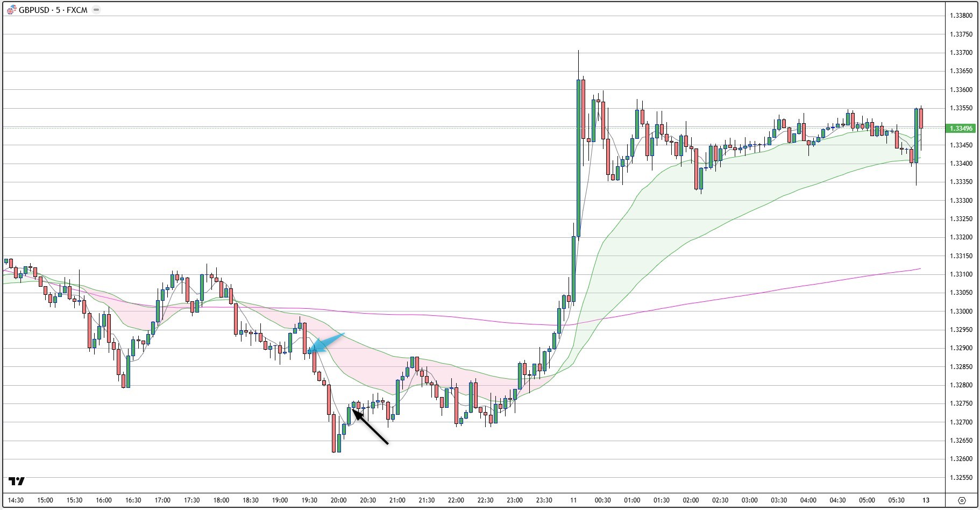Viewport: 980px width, 510px height.
Task: Click the 23:30 label on time axis
Action: pos(544,500)
